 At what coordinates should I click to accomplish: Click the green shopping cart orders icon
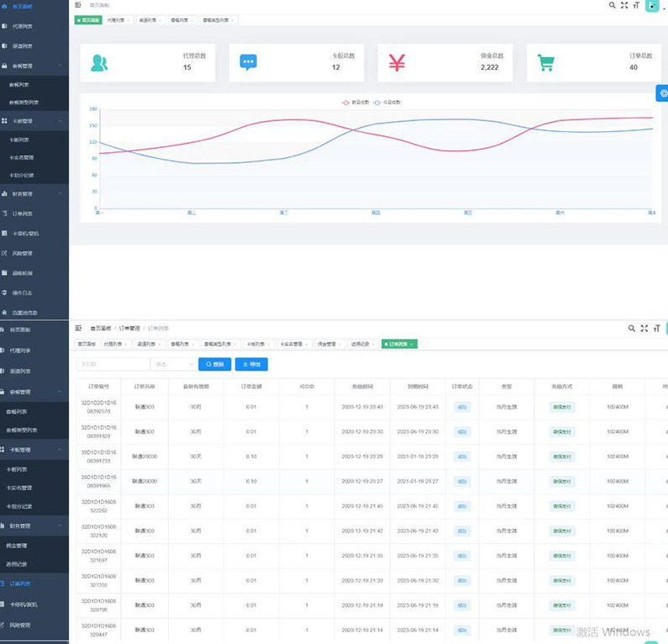coord(546,63)
